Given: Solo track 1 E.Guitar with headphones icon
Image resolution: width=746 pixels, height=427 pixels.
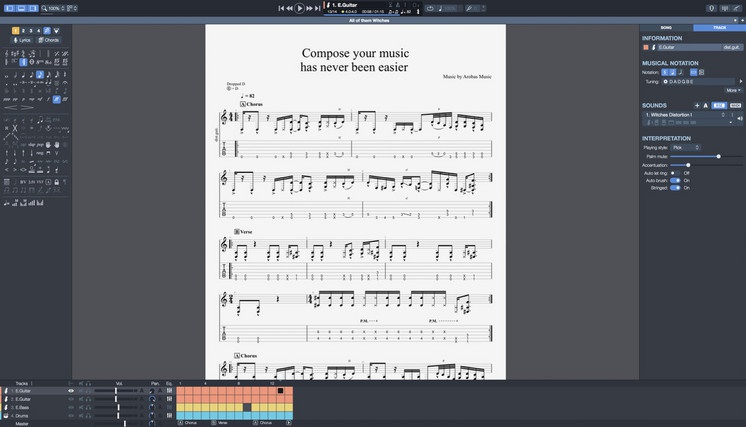Looking at the screenshot, I should click(x=88, y=391).
